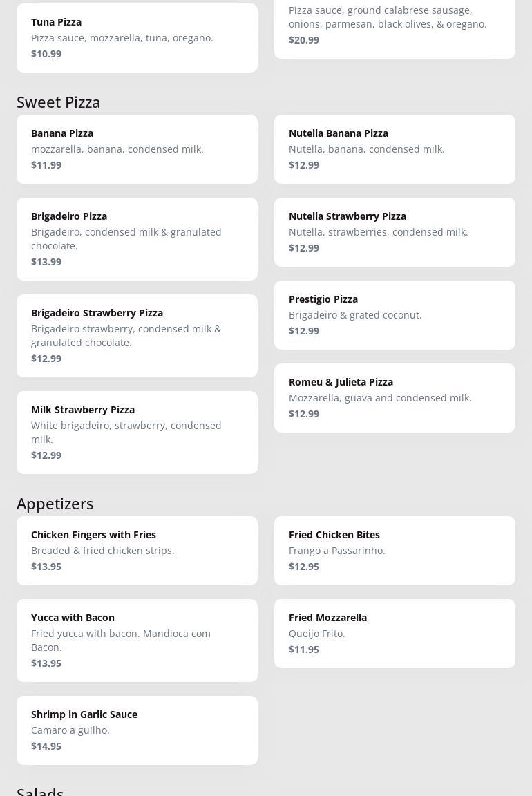Open the Brigadeiro Pizza item

point(137,238)
